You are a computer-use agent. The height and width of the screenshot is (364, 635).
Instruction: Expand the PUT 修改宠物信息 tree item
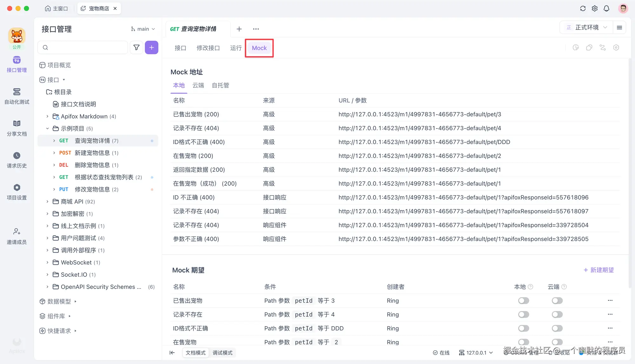pos(54,189)
